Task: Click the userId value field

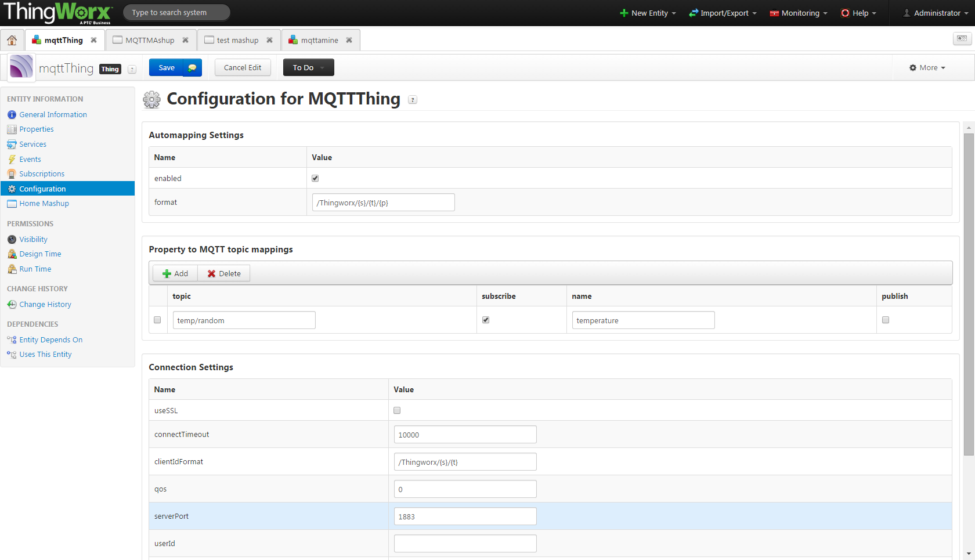Action: (x=465, y=544)
